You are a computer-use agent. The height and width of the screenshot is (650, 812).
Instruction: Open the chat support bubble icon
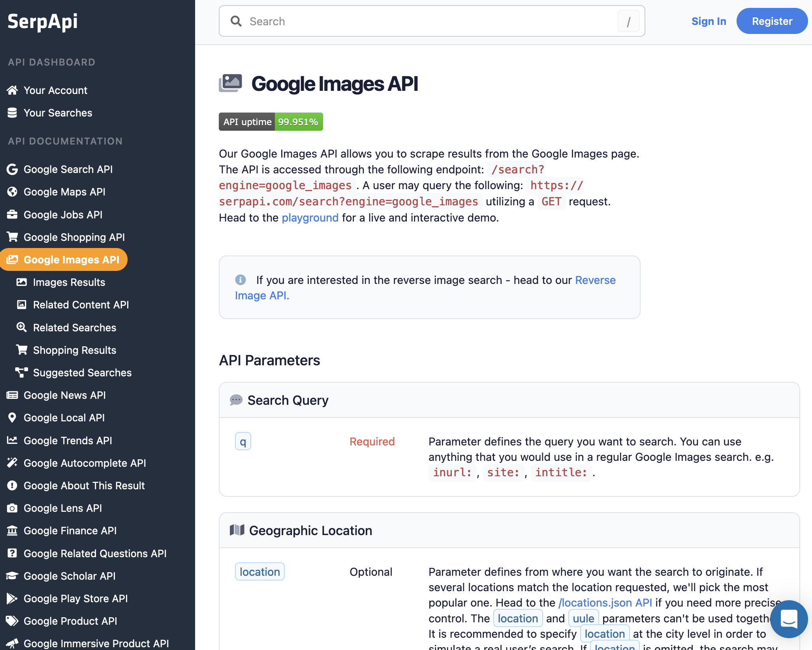coord(789,618)
